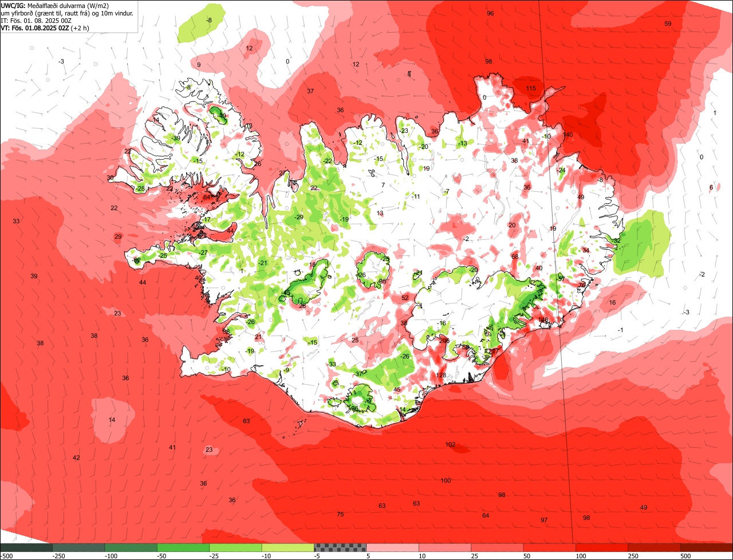This screenshot has height=560, width=733.
Task: Click the -22 value in the northern green area
Action: pos(328,161)
